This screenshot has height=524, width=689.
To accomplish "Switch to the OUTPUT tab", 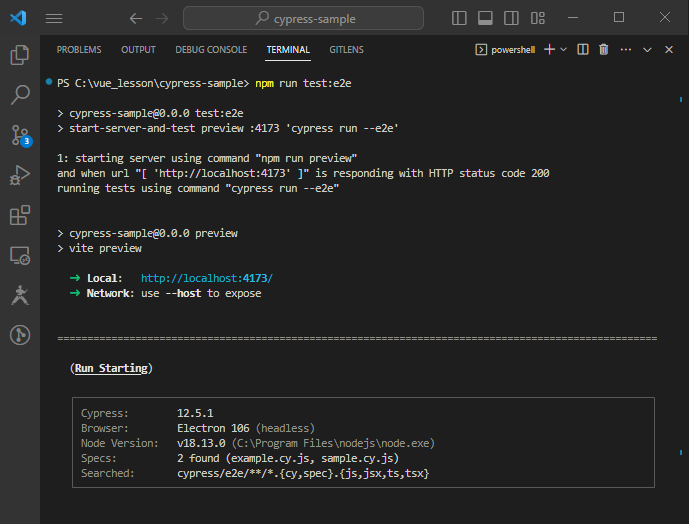I will pos(138,50).
